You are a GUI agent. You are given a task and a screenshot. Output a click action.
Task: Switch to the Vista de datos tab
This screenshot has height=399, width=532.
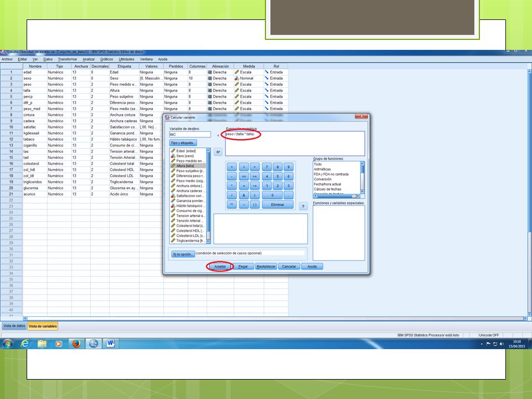pyautogui.click(x=14, y=326)
